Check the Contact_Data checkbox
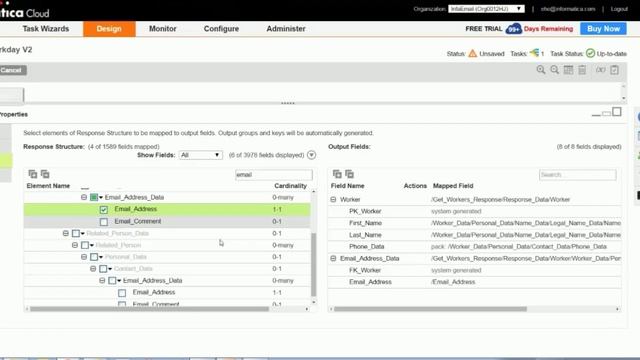Screen dimensions: 640x360 103,269
